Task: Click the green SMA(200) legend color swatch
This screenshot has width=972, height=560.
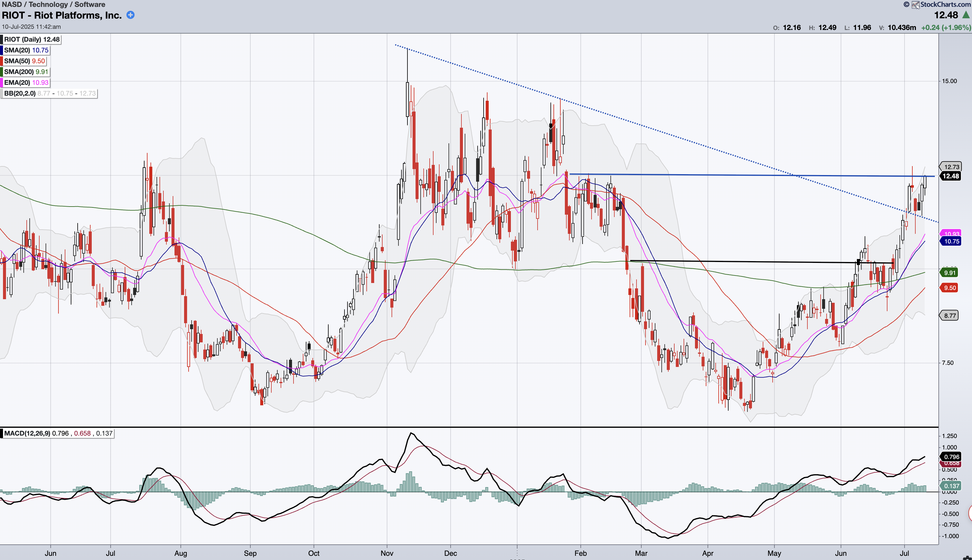Action: pyautogui.click(x=1, y=72)
